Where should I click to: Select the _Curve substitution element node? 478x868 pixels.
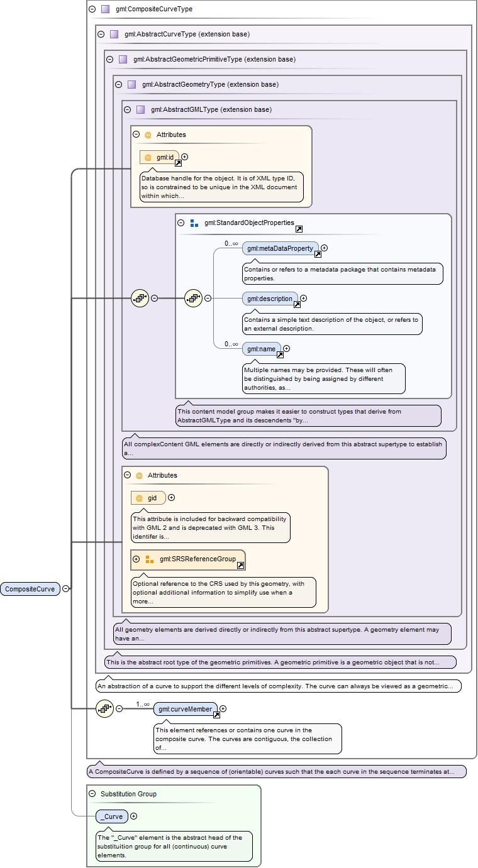(x=112, y=816)
